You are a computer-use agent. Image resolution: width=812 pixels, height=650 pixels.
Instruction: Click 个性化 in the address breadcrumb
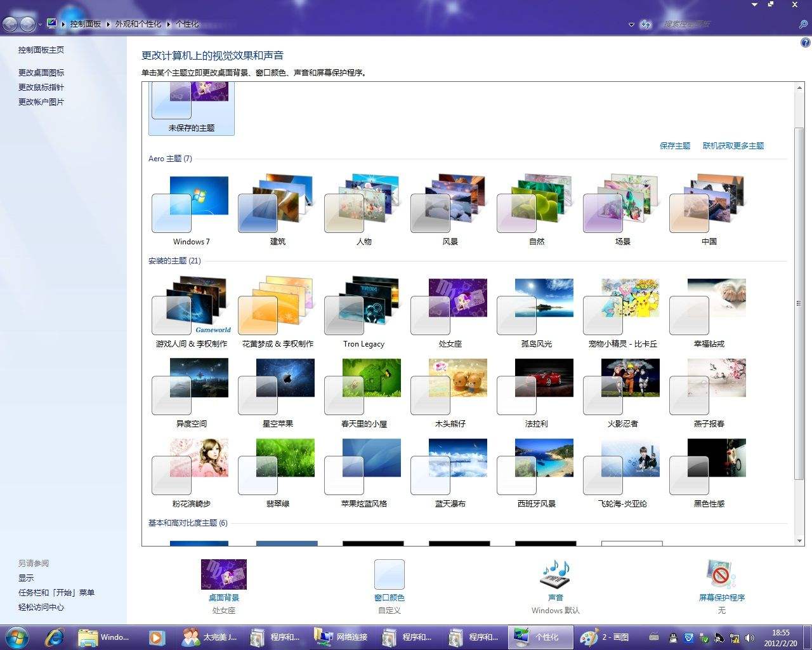(x=187, y=24)
